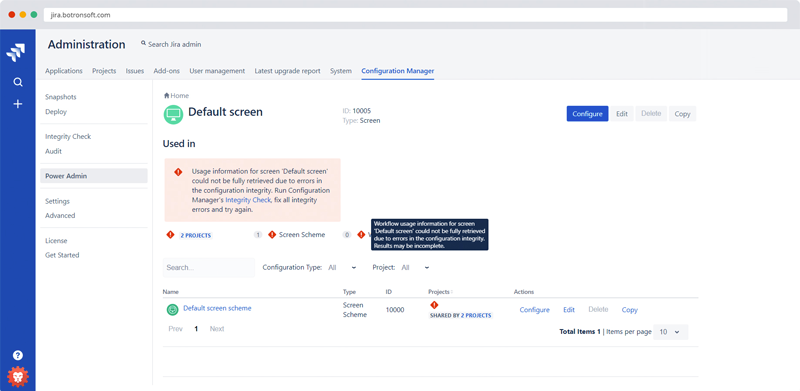Click the top Copy button
Viewport: 800px width, 391px height.
click(x=682, y=114)
